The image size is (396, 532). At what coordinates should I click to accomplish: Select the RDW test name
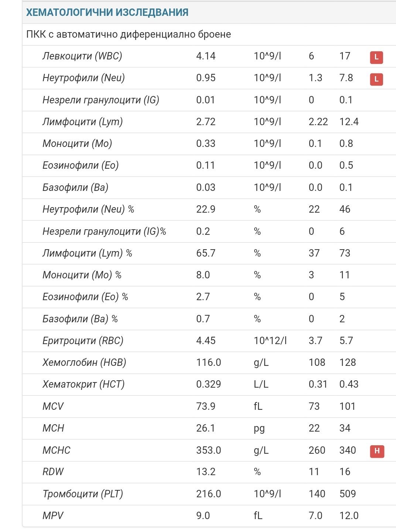point(53,472)
